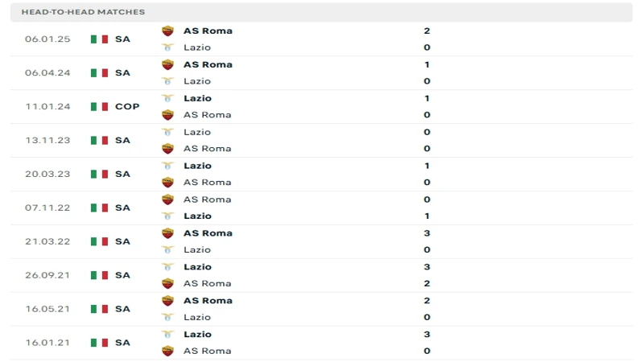Open winning AS Roma name in 06.01.25 match
Image resolution: width=644 pixels, height=362 pixels.
pyautogui.click(x=208, y=31)
